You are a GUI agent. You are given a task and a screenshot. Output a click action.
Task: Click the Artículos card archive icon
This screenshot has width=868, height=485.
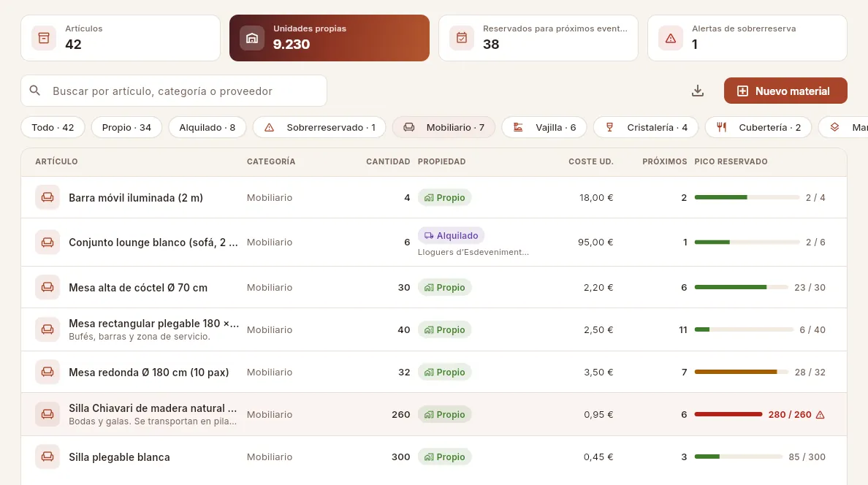coord(44,38)
